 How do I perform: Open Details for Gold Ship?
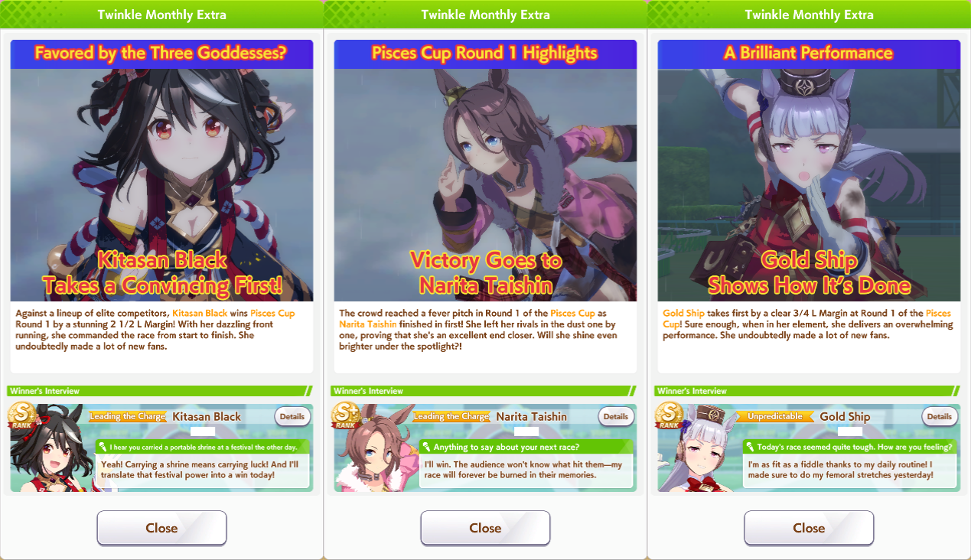coord(940,417)
